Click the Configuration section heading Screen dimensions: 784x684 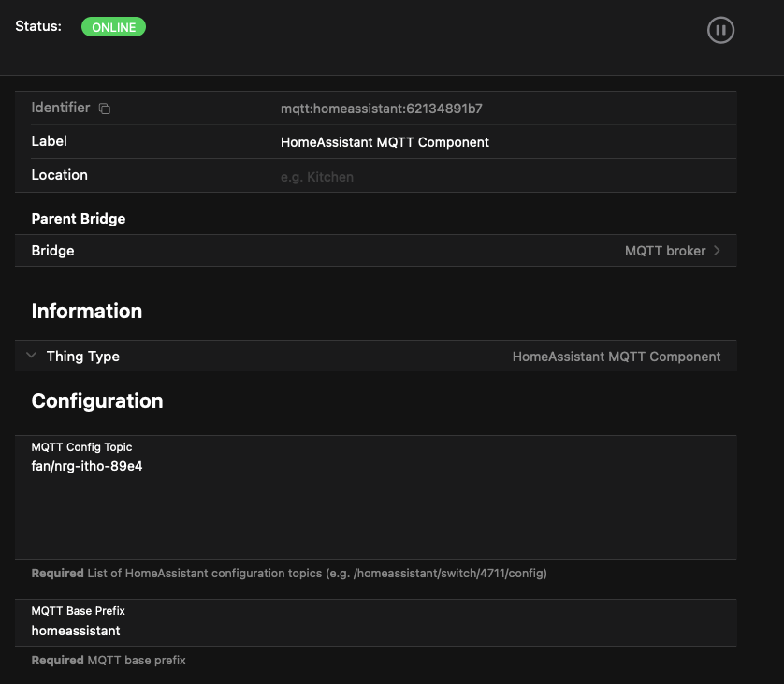pyautogui.click(x=97, y=401)
